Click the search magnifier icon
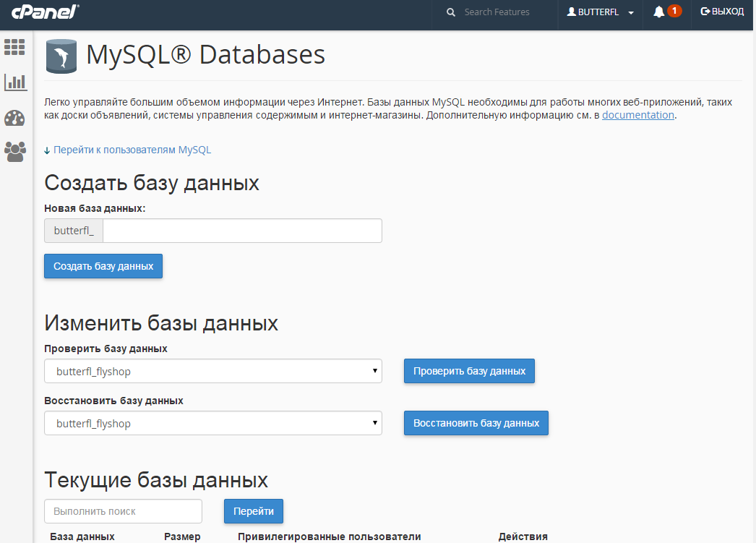756x543 pixels. [x=451, y=12]
